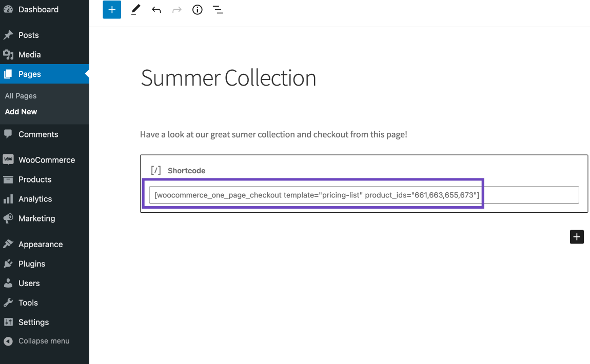Image resolution: width=590 pixels, height=364 pixels.
Task: Click the Plugins plug icon in sidebar
Action: [8, 264]
